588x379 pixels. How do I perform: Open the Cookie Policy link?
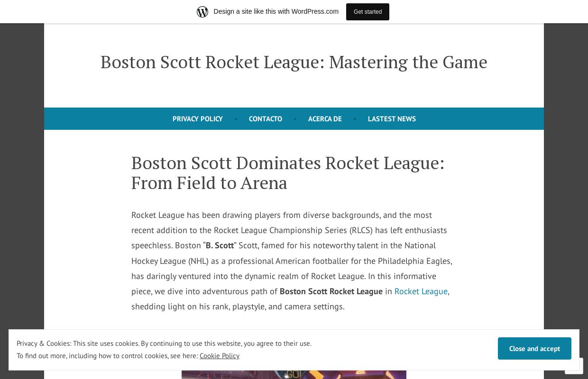(219, 356)
